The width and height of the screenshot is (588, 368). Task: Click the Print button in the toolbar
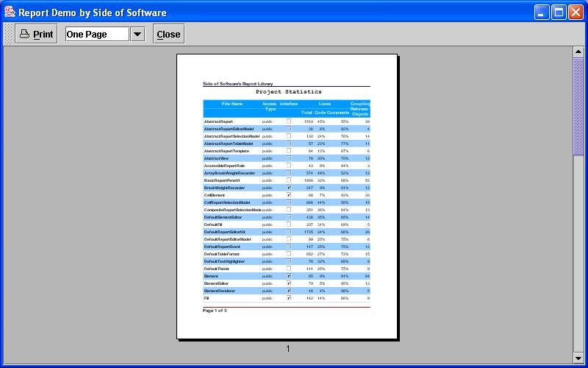[x=36, y=34]
